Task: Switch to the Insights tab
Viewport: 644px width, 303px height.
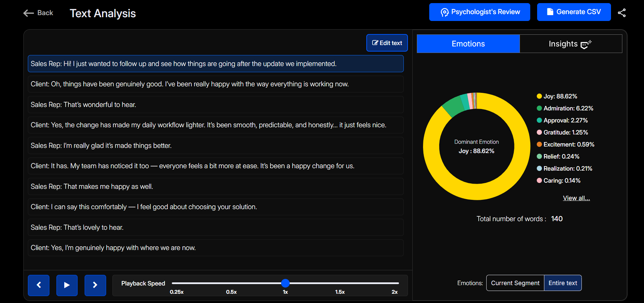Action: pos(570,44)
